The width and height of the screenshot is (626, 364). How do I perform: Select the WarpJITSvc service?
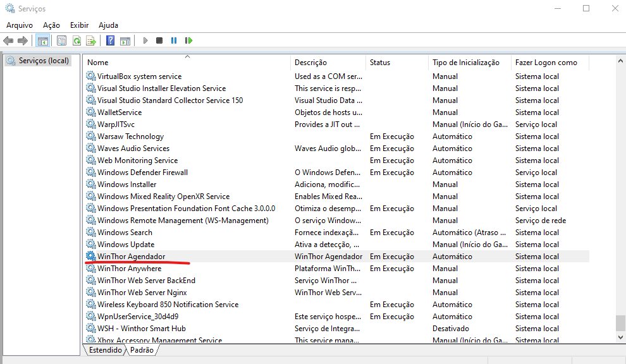tap(116, 124)
